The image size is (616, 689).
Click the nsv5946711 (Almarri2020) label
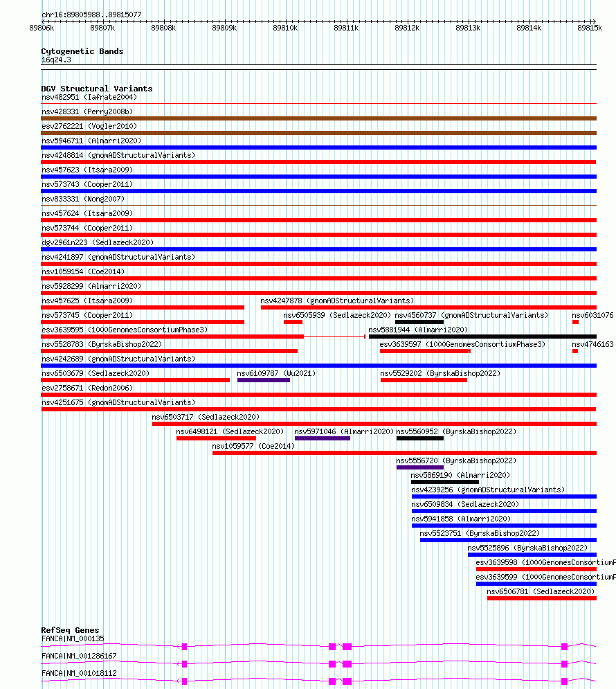(x=91, y=141)
